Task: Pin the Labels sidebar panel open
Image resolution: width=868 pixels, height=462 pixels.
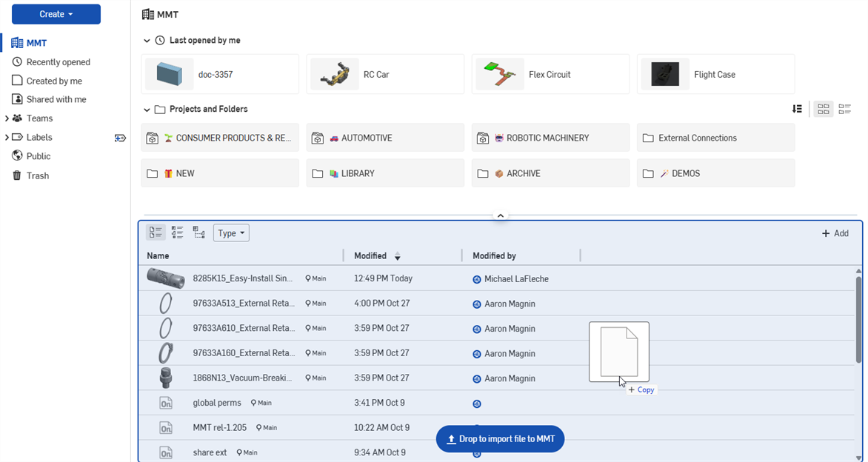Action: coord(120,138)
